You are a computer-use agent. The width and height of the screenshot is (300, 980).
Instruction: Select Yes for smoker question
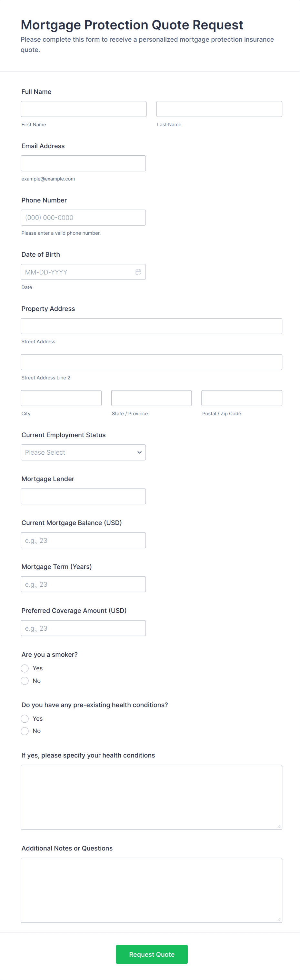[x=25, y=668]
